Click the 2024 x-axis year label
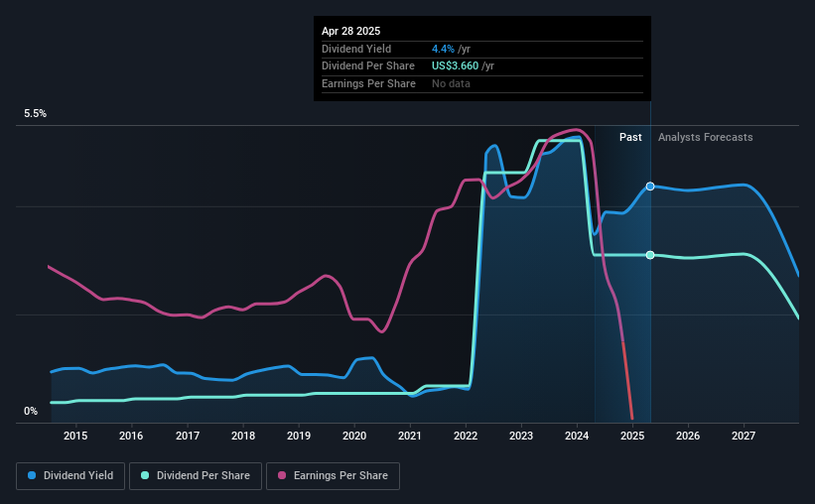The width and height of the screenshot is (815, 504). [577, 436]
